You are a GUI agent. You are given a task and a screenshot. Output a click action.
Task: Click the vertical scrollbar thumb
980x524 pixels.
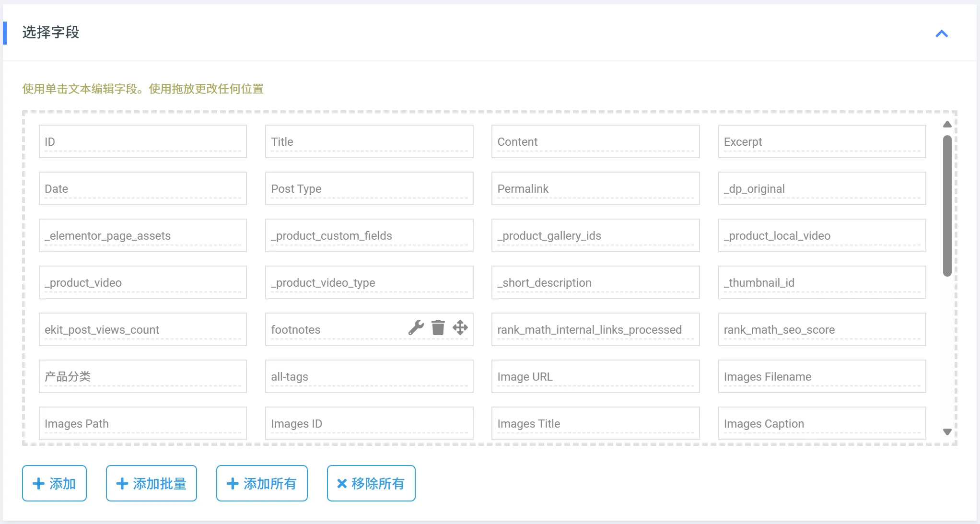pos(947,206)
